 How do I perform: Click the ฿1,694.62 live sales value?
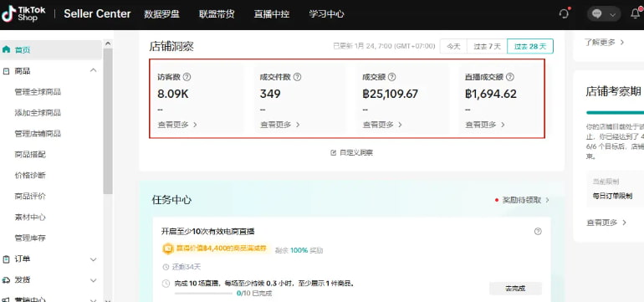(x=491, y=94)
